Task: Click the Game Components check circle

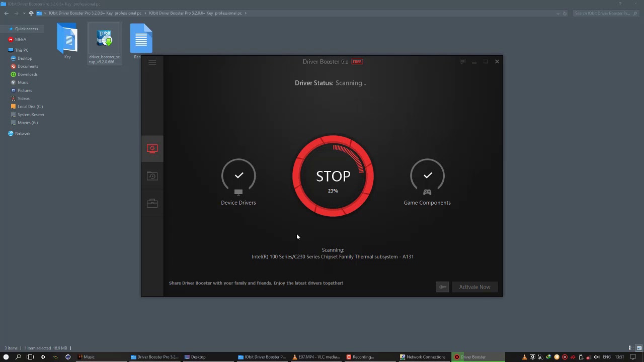Action: tap(427, 175)
